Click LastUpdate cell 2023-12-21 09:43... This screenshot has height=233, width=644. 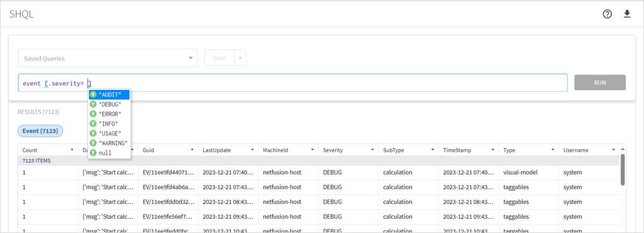(x=228, y=216)
